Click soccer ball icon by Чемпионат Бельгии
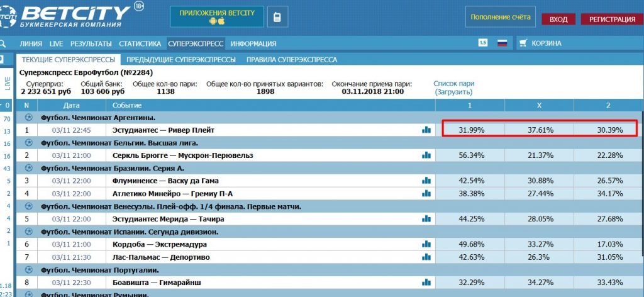Image resolution: width=644 pixels, height=297 pixels. [28, 143]
